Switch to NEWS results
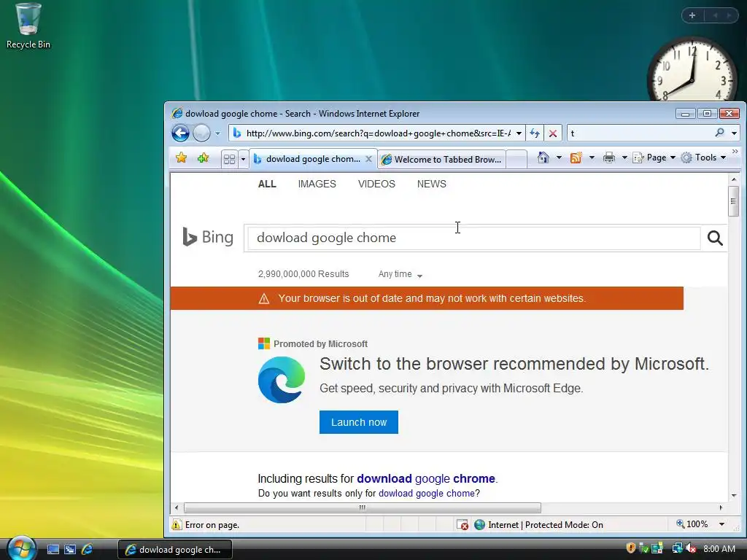The image size is (747, 560). click(432, 184)
